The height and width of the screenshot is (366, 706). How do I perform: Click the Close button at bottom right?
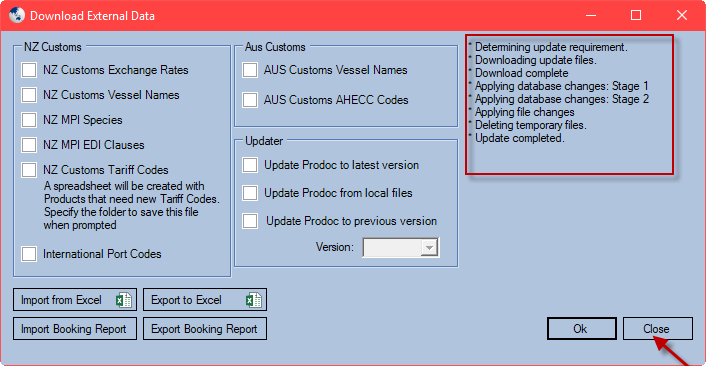coord(658,329)
